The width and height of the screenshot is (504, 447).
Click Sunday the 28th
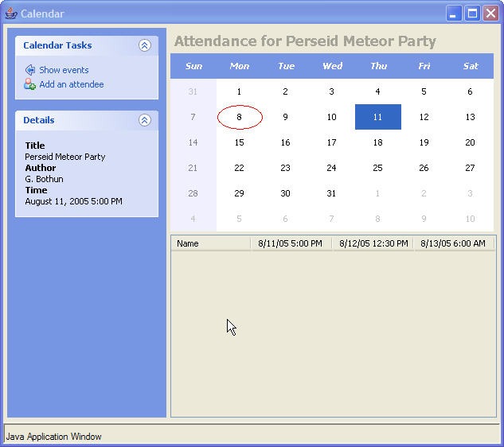[193, 193]
